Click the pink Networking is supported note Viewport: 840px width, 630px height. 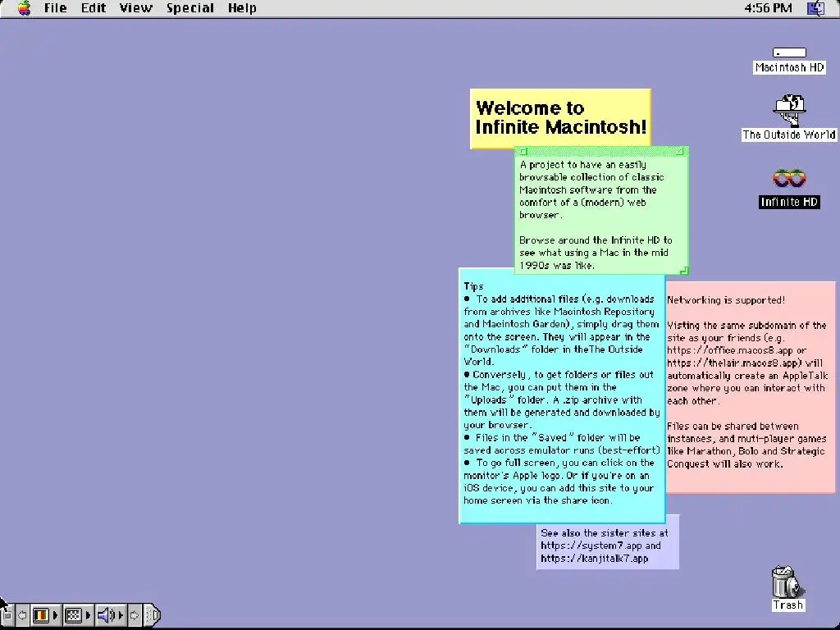(x=751, y=386)
